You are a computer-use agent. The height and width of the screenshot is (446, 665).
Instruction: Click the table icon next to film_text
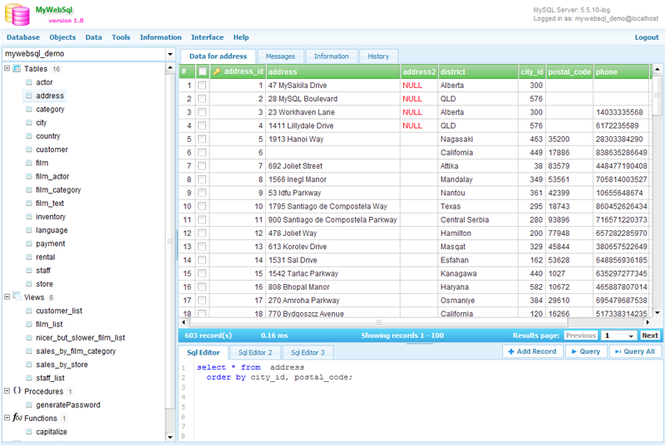(x=28, y=203)
